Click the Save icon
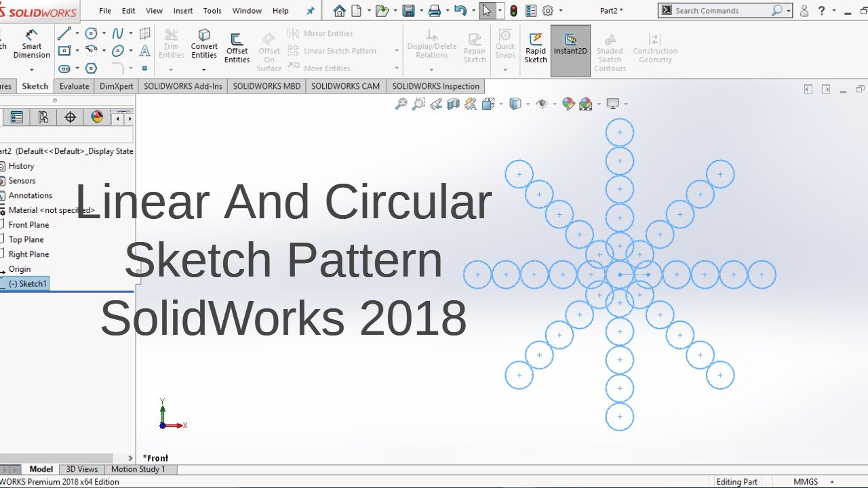The width and height of the screenshot is (868, 488). point(408,11)
